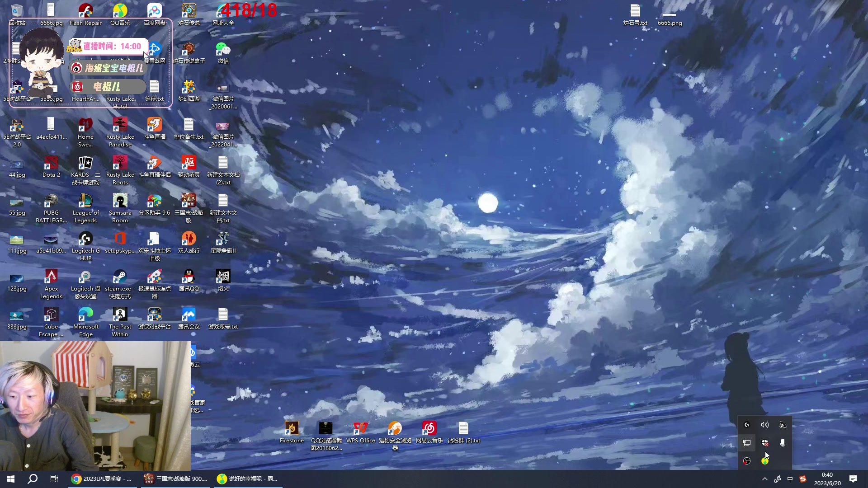Image resolution: width=868 pixels, height=488 pixels.
Task: Open the Flash Repair desktop shortcut
Action: tap(85, 14)
